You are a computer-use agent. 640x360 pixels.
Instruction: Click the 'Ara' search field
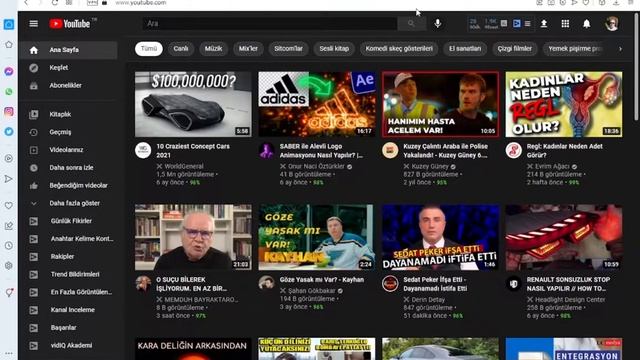click(269, 24)
